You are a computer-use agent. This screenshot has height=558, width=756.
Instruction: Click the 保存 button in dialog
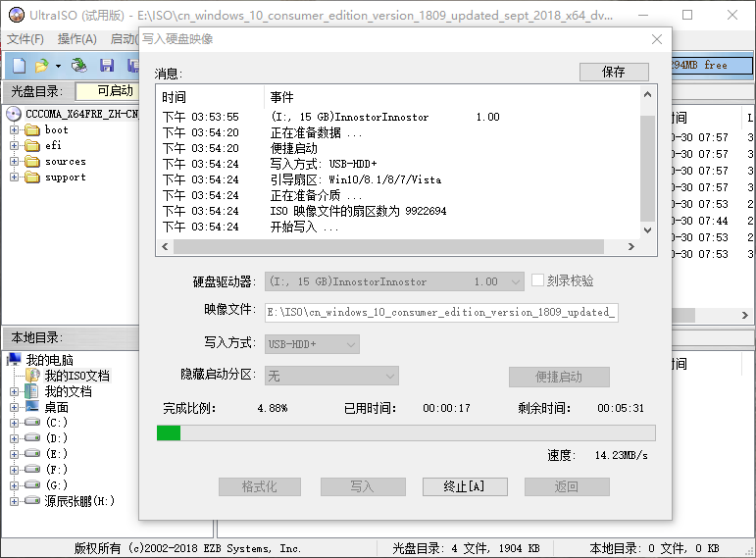pos(614,73)
